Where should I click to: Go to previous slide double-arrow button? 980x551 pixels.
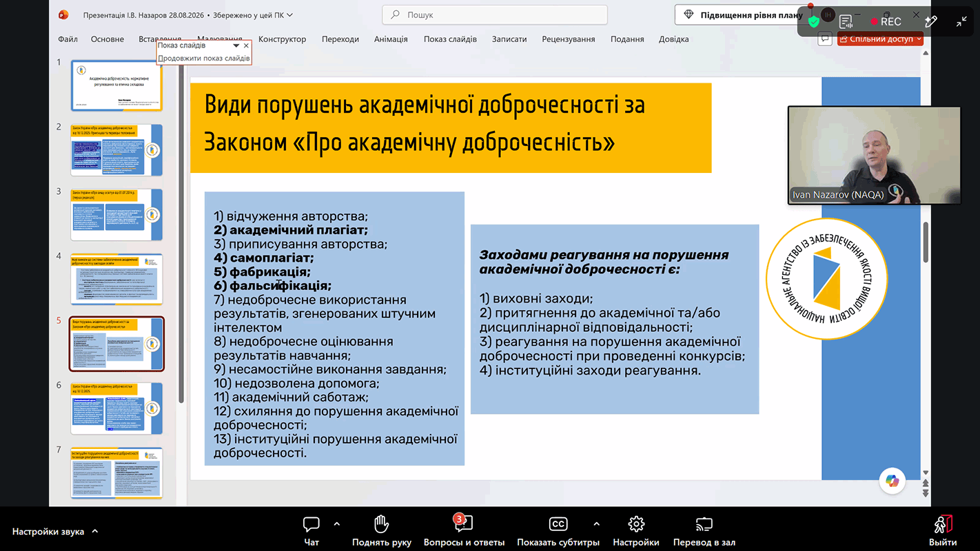tap(926, 484)
